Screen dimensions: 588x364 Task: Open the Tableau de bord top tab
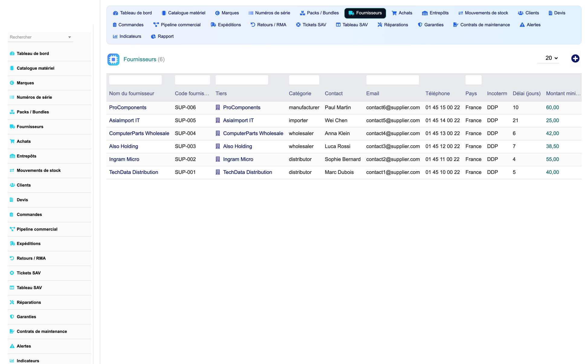tap(132, 13)
